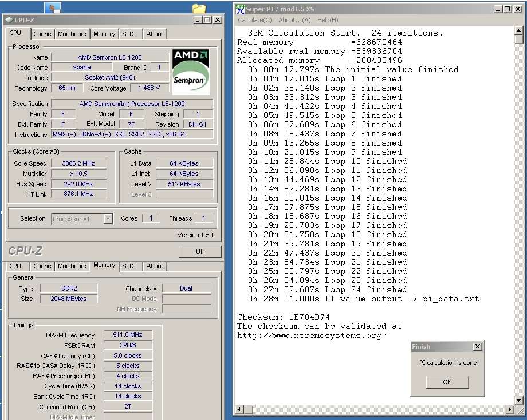Click Channels # value Dual
Screen dimensions: 527x420
pos(187,289)
